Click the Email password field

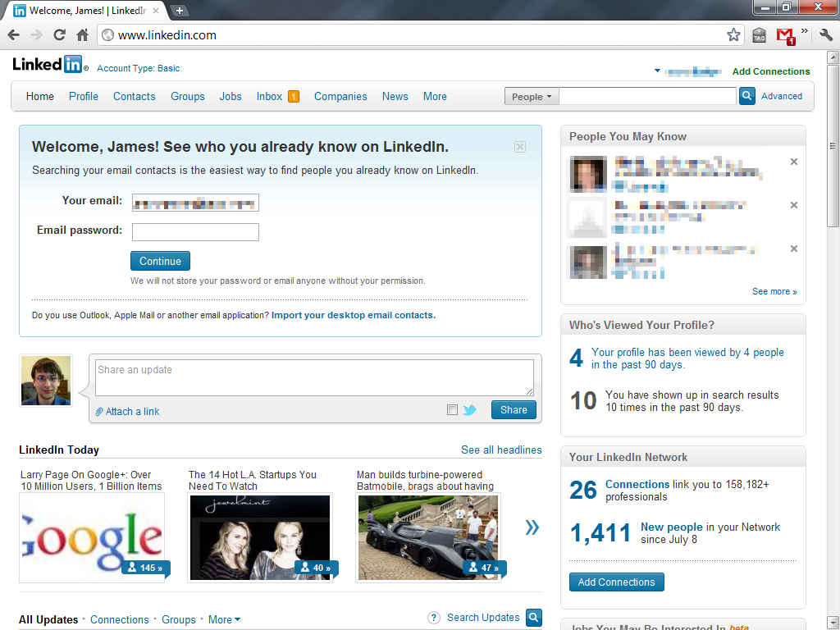(195, 232)
